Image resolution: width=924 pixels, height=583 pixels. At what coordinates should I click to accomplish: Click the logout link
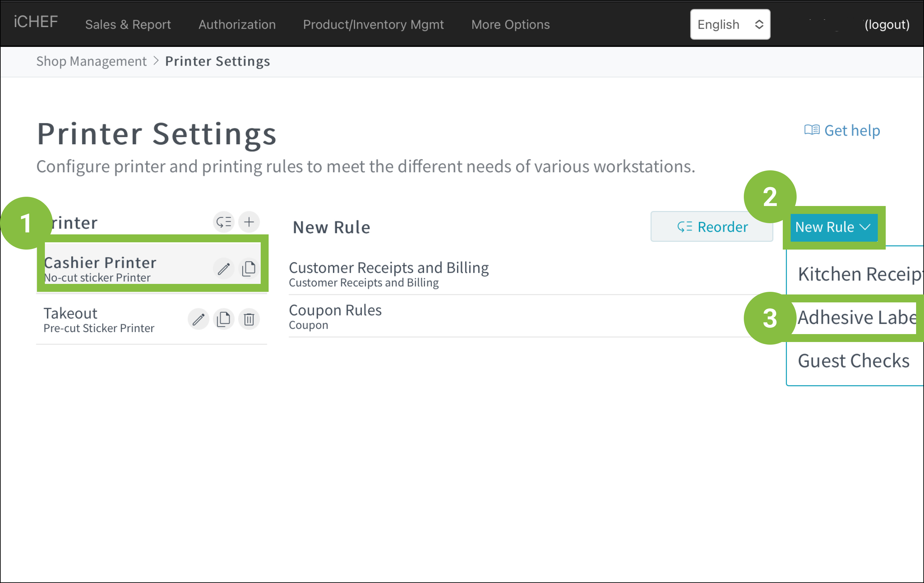coord(887,24)
